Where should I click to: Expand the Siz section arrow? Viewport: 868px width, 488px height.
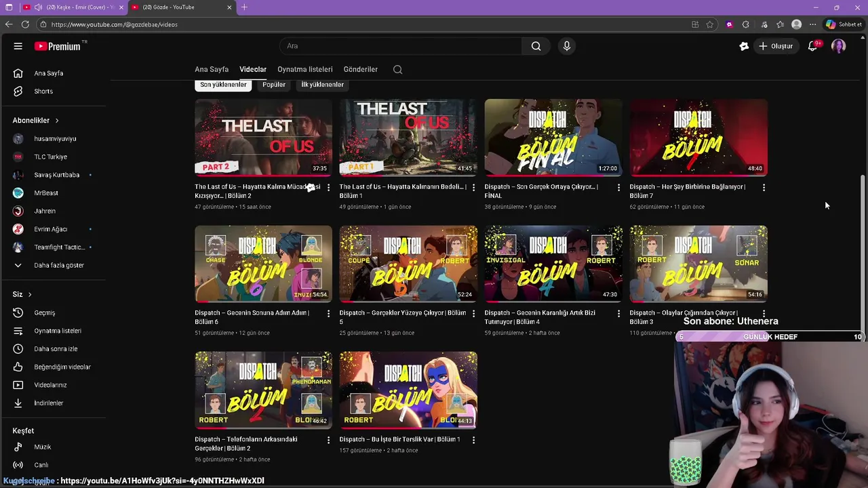(30, 294)
